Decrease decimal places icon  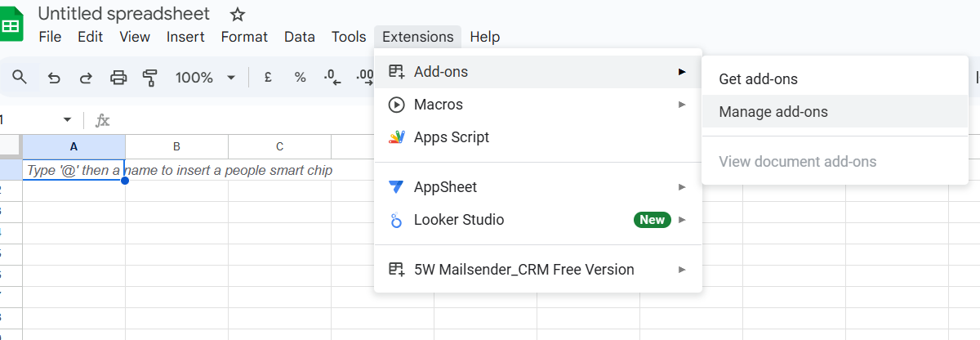pyautogui.click(x=332, y=78)
